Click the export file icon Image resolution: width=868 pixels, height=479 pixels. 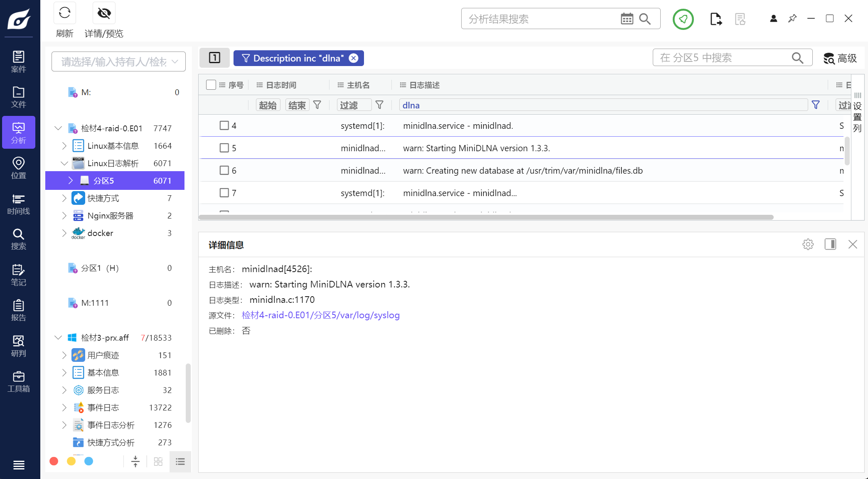[x=716, y=19]
